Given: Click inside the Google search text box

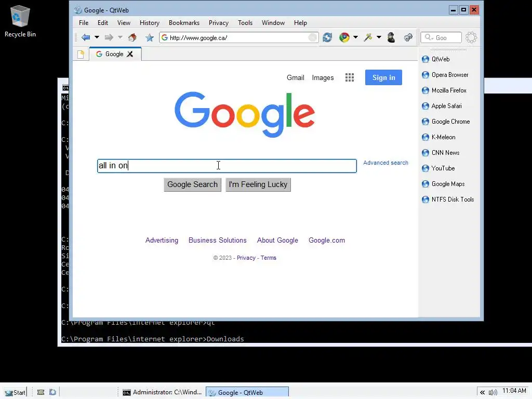Looking at the screenshot, I should (x=227, y=166).
